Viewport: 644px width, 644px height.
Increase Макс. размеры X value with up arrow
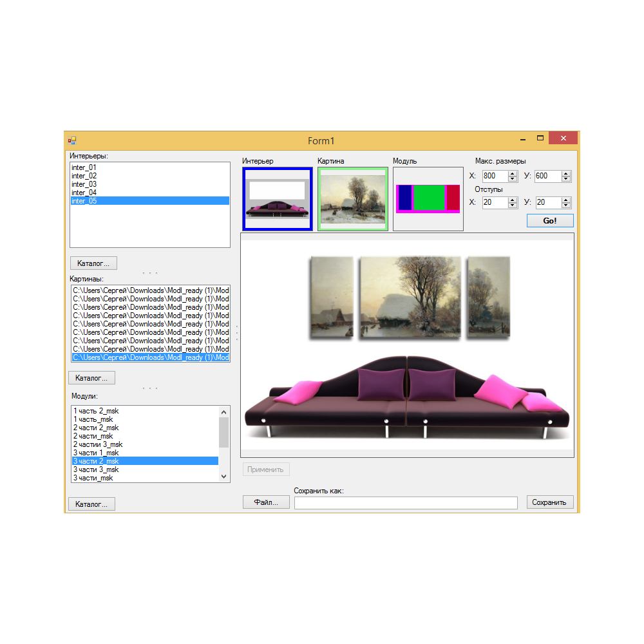[513, 174]
